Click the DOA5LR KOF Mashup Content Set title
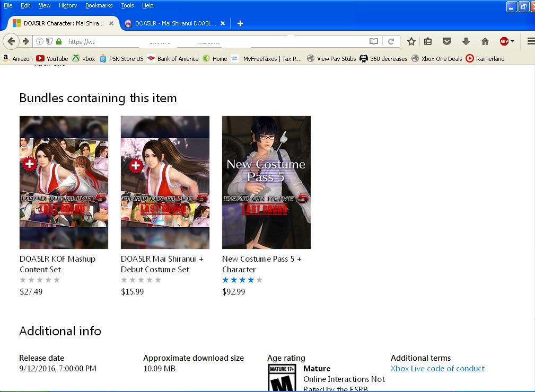Viewport: 535px width, 392px height. coord(57,264)
